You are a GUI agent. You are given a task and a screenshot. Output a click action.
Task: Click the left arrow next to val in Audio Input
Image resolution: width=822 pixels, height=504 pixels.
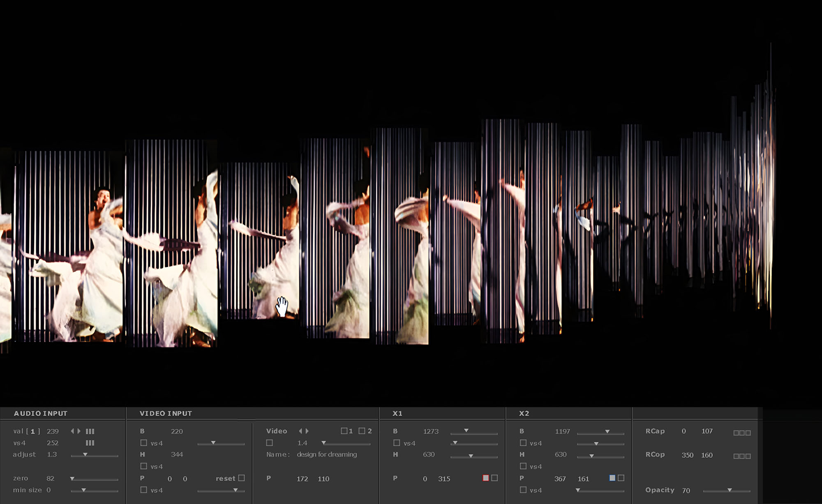pos(72,431)
